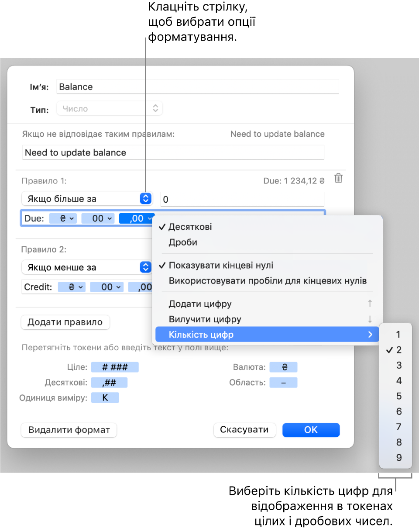Select the ,00 token in Credit row
The height and width of the screenshot is (532, 419).
(141, 287)
